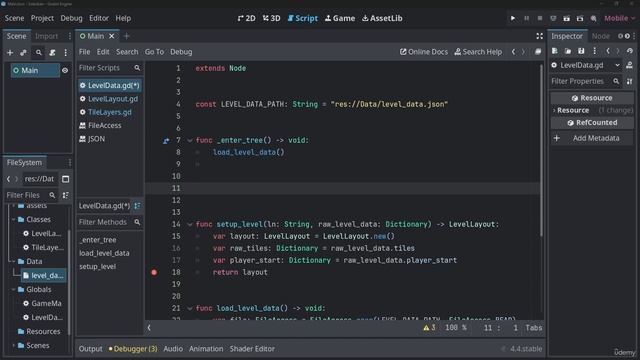Viewport: 640px width, 360px height.
Task: Open the Project menu
Action: pos(42,18)
